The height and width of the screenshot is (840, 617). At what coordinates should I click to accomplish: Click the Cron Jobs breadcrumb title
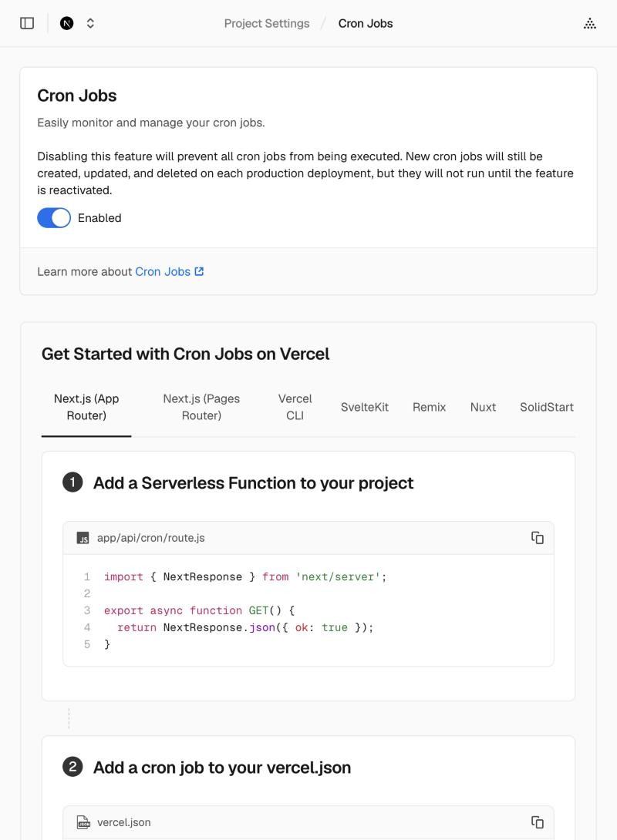click(x=365, y=24)
